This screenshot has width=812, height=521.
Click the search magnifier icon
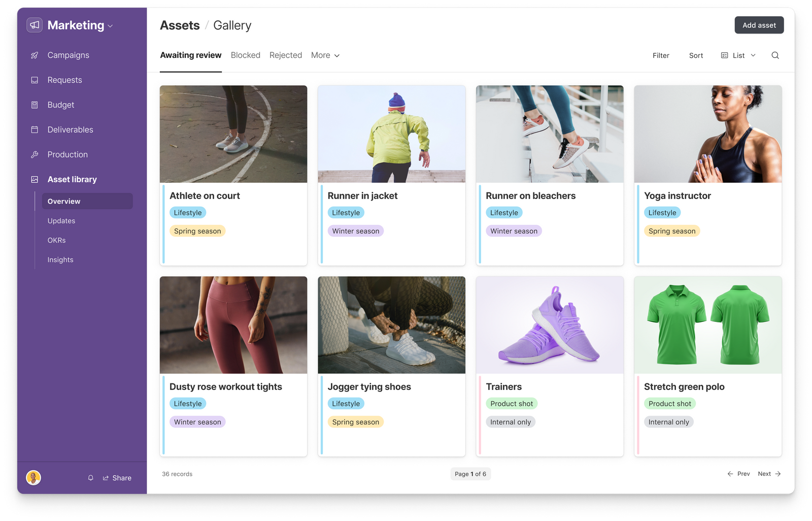click(775, 55)
